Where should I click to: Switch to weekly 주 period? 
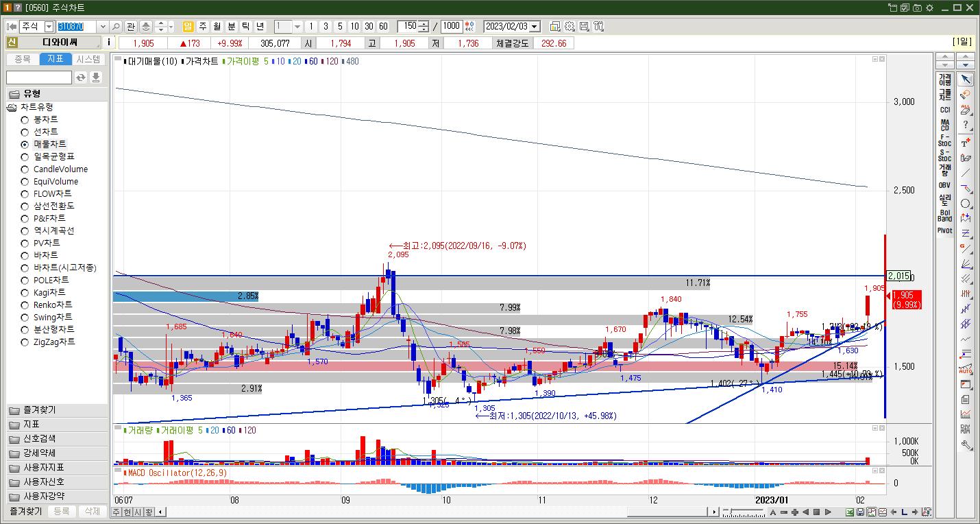pyautogui.click(x=202, y=26)
